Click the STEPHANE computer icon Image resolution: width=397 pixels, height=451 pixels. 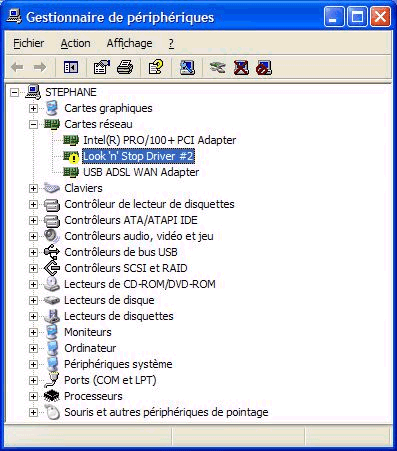tap(33, 92)
